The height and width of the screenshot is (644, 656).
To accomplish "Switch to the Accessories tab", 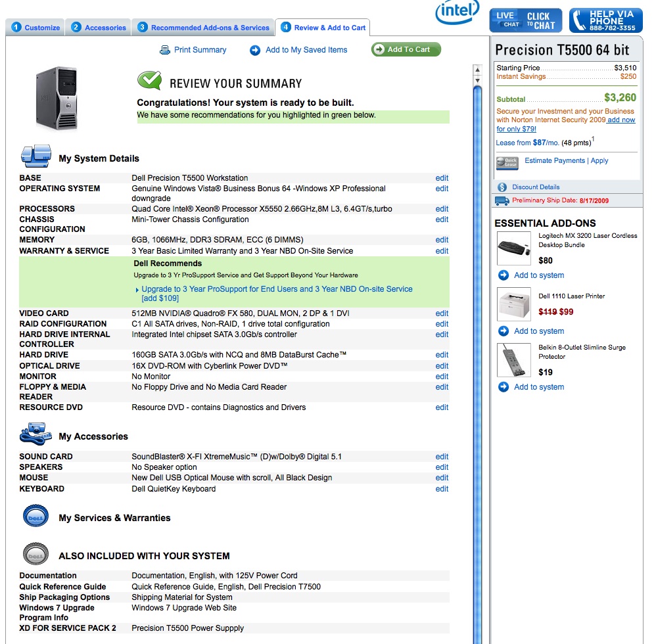I will pyautogui.click(x=99, y=28).
